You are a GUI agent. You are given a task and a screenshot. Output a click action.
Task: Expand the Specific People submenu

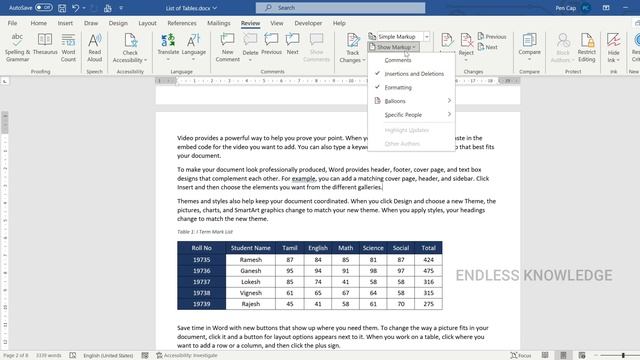tap(411, 115)
